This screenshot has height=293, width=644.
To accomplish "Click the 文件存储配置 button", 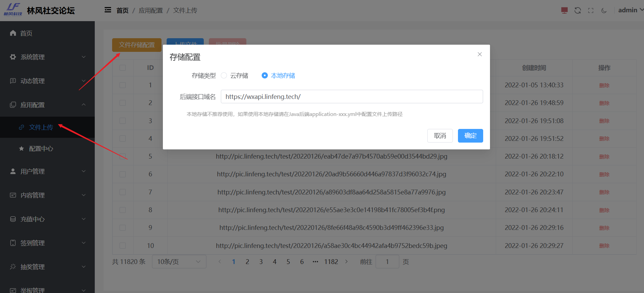I will (137, 45).
